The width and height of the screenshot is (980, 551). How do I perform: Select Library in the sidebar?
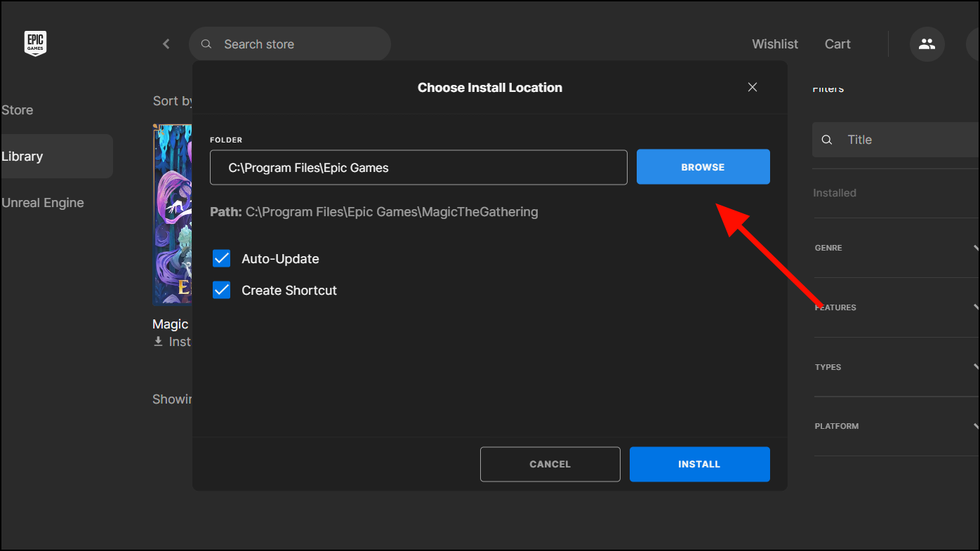pyautogui.click(x=56, y=157)
